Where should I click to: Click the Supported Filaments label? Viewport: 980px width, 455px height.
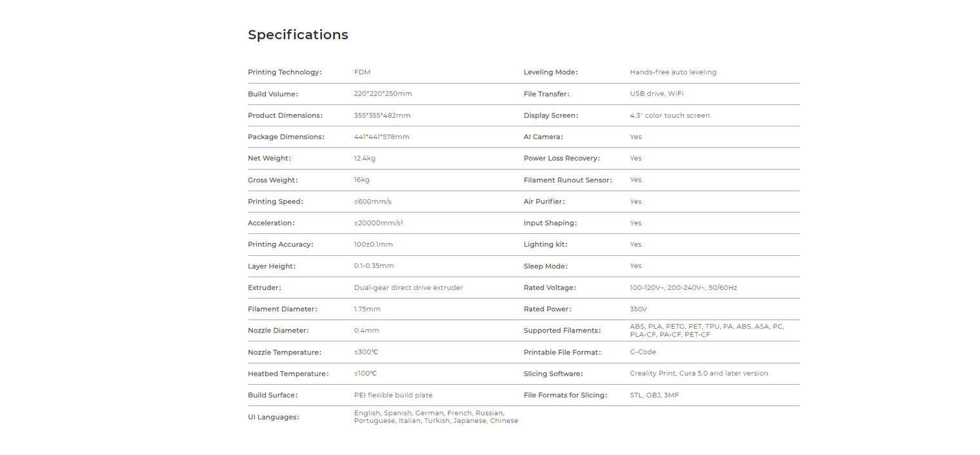[x=562, y=331]
